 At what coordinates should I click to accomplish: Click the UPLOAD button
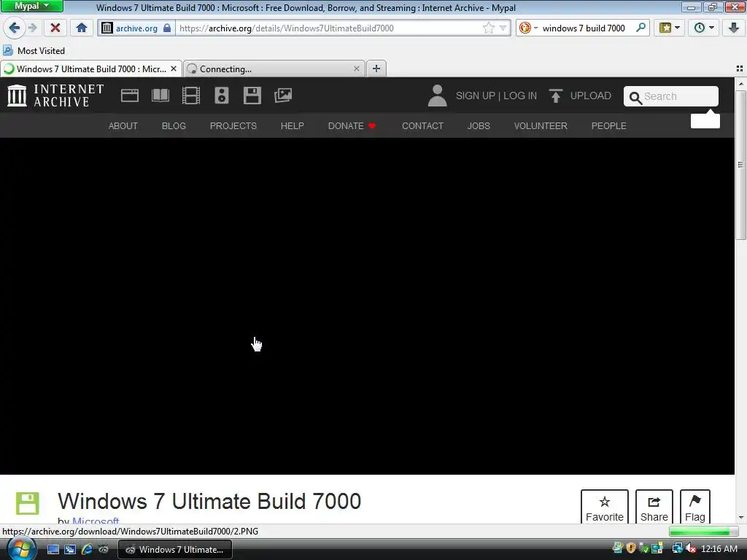(x=580, y=96)
